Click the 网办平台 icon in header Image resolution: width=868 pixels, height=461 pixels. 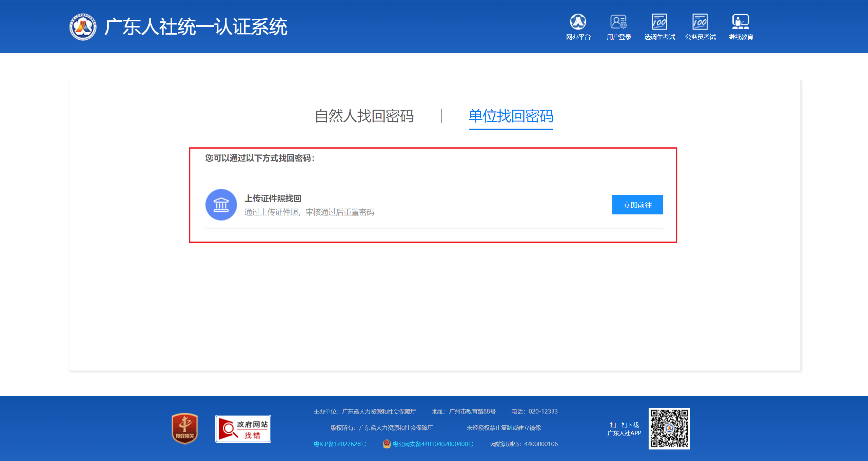click(x=578, y=22)
